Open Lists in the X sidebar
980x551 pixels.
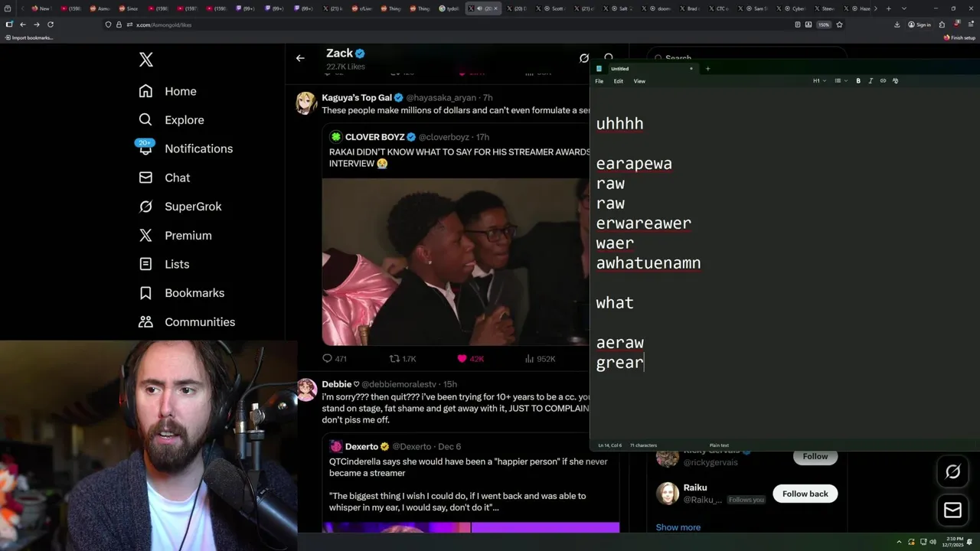[x=164, y=264]
